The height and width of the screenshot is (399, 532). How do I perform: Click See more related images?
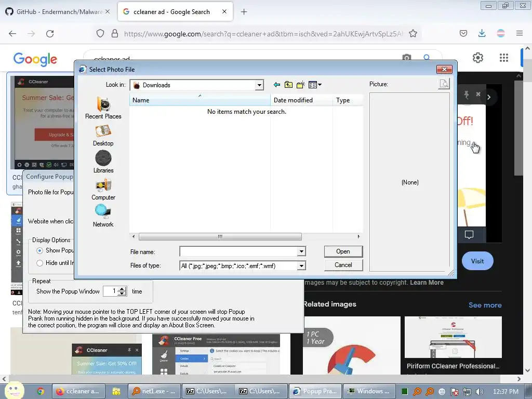pos(485,305)
